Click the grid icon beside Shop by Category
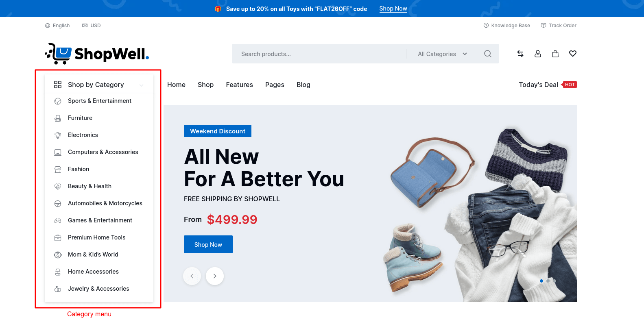This screenshot has height=322, width=644. pos(58,85)
